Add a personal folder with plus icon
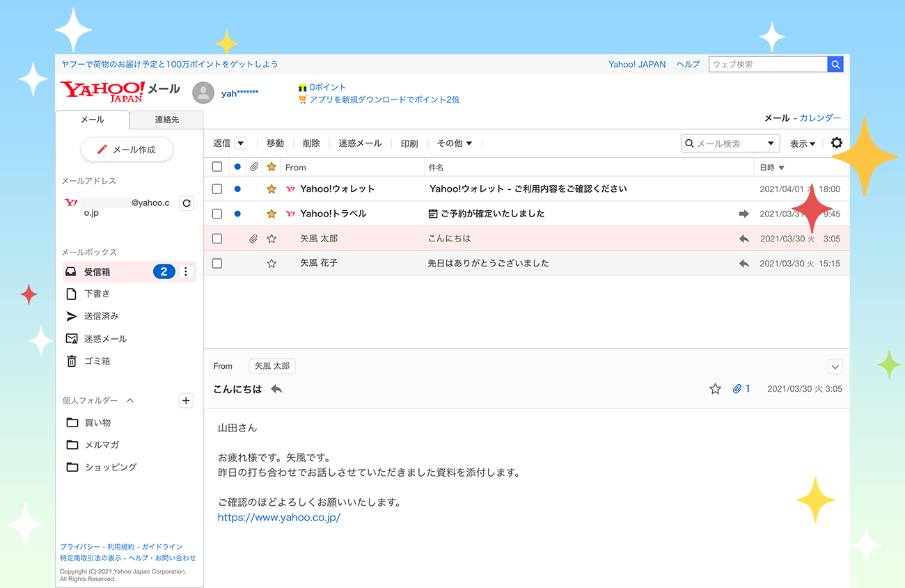The image size is (905, 588). (x=186, y=400)
